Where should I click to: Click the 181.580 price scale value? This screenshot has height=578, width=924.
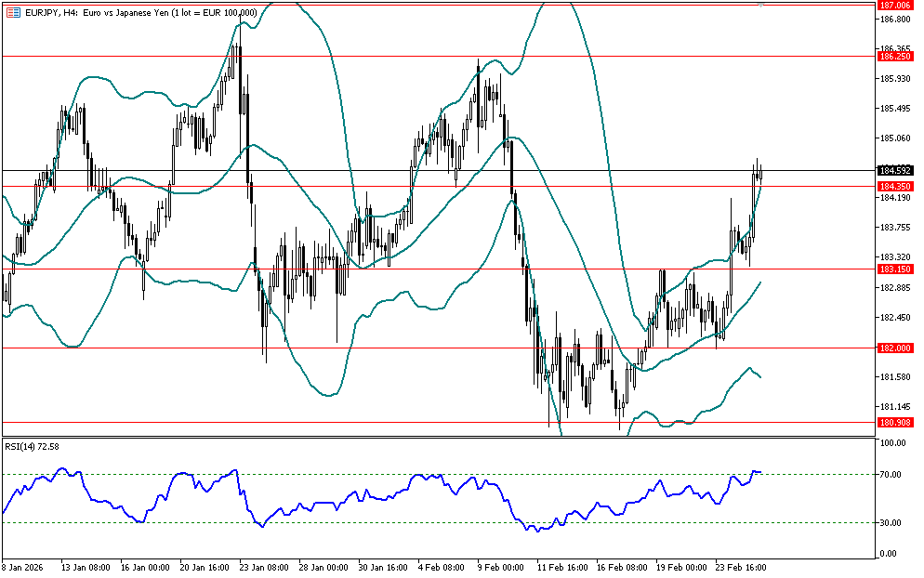[894, 377]
